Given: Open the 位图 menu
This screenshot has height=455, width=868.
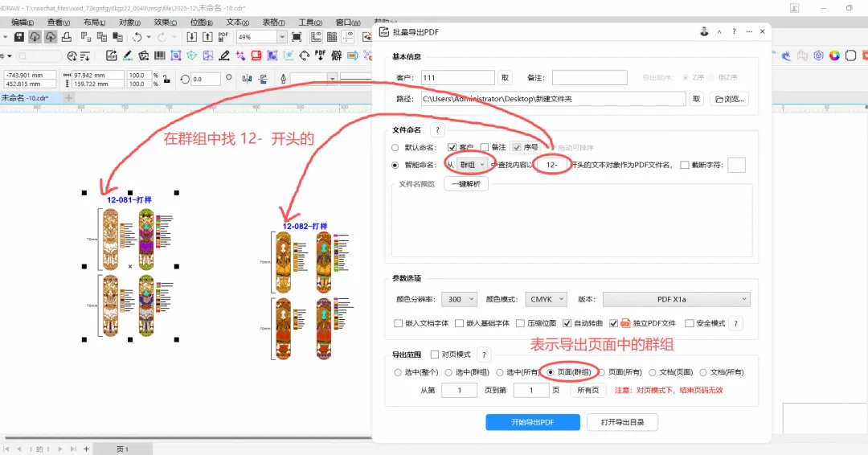Looking at the screenshot, I should 201,23.
